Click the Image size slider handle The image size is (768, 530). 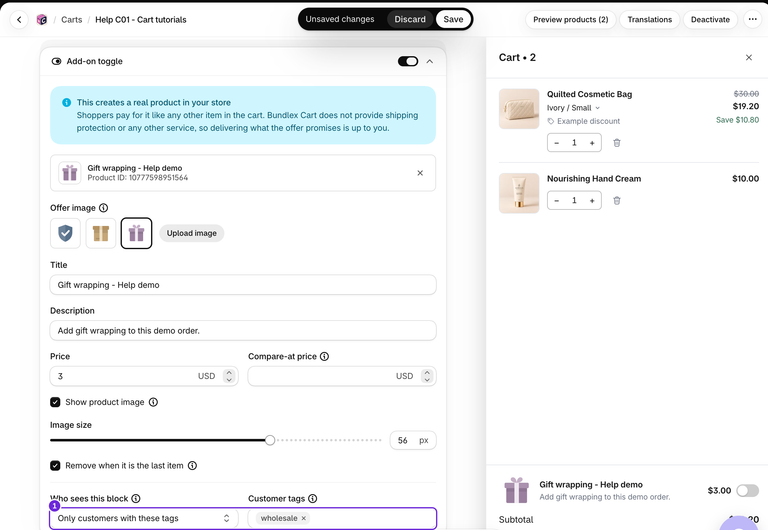point(270,440)
